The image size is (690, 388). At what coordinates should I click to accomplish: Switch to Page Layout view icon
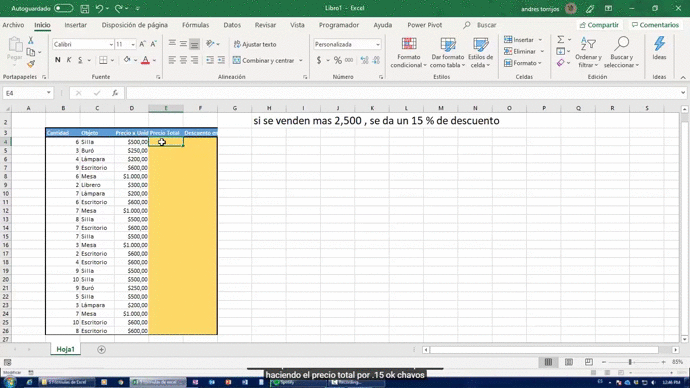[x=569, y=362]
